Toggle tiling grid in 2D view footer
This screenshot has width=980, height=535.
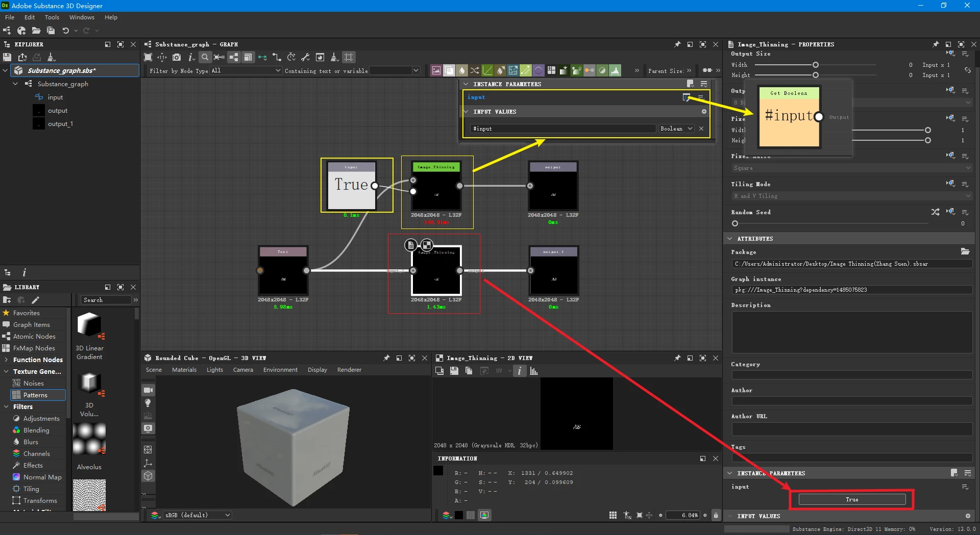point(613,515)
